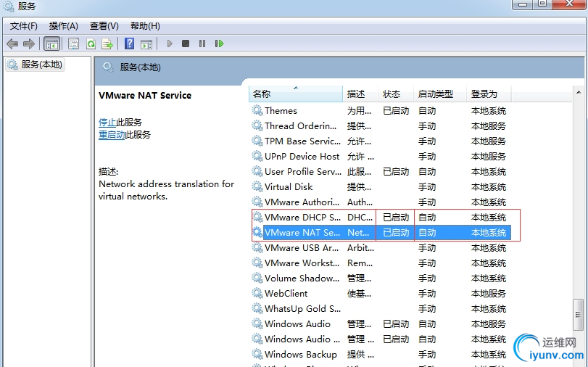Sort by the 描述 column header

pyautogui.click(x=360, y=94)
